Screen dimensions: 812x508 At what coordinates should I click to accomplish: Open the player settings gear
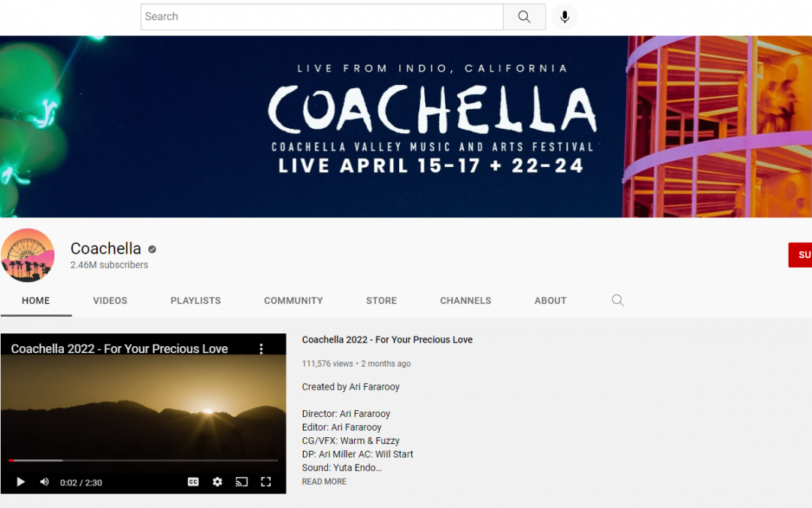pos(217,482)
